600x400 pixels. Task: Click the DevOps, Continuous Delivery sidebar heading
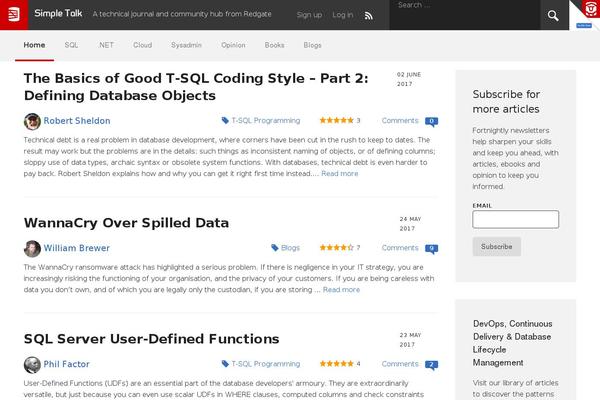tap(512, 343)
